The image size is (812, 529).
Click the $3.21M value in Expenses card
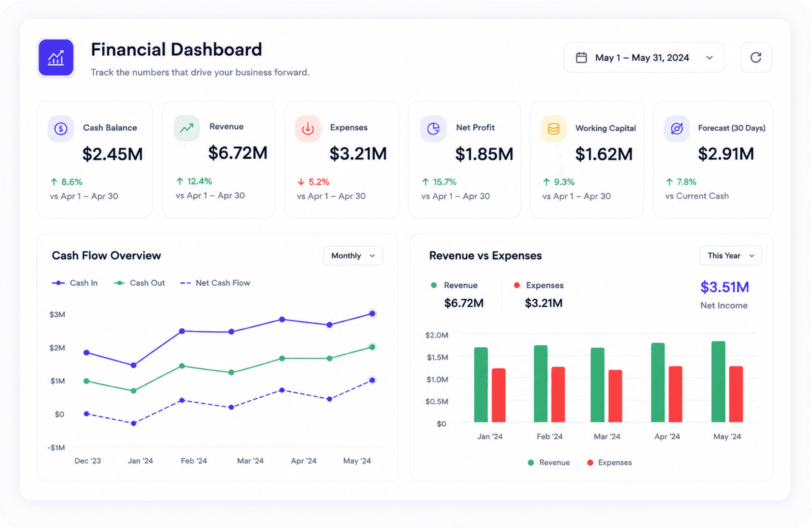click(x=358, y=154)
